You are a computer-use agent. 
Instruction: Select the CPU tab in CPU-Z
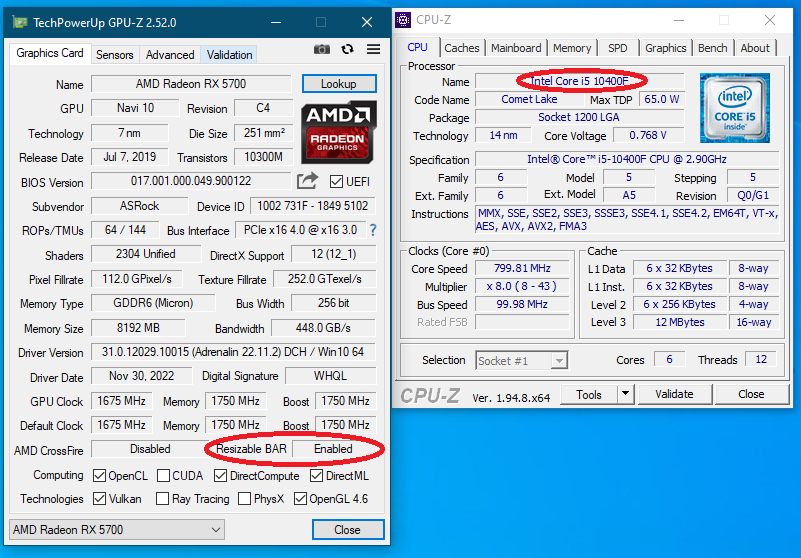(x=417, y=47)
